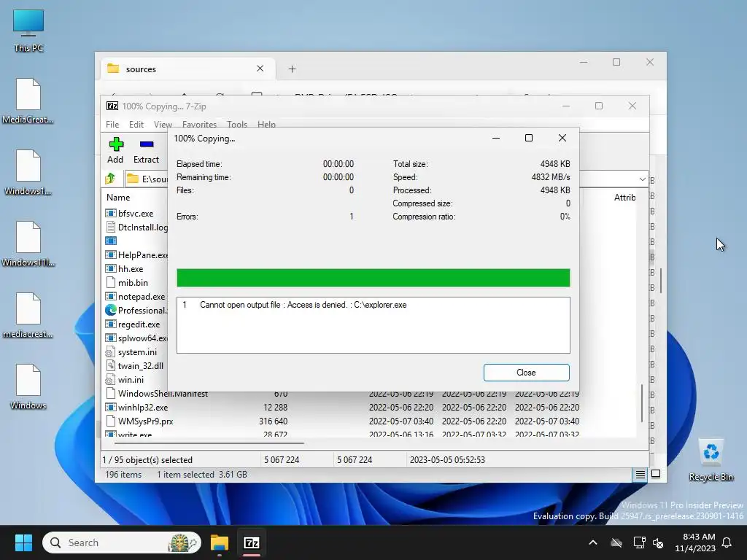Open the File menu in 7-Zip
Screen dimensions: 747x560
[x=112, y=124]
